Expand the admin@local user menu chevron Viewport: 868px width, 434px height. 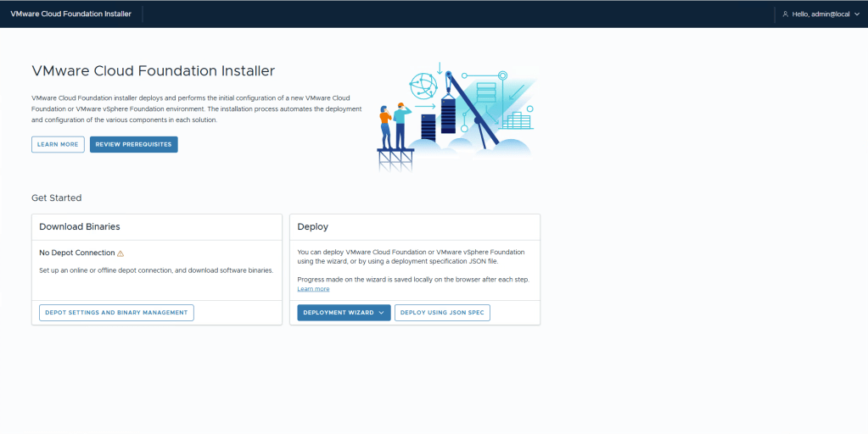pyautogui.click(x=857, y=14)
